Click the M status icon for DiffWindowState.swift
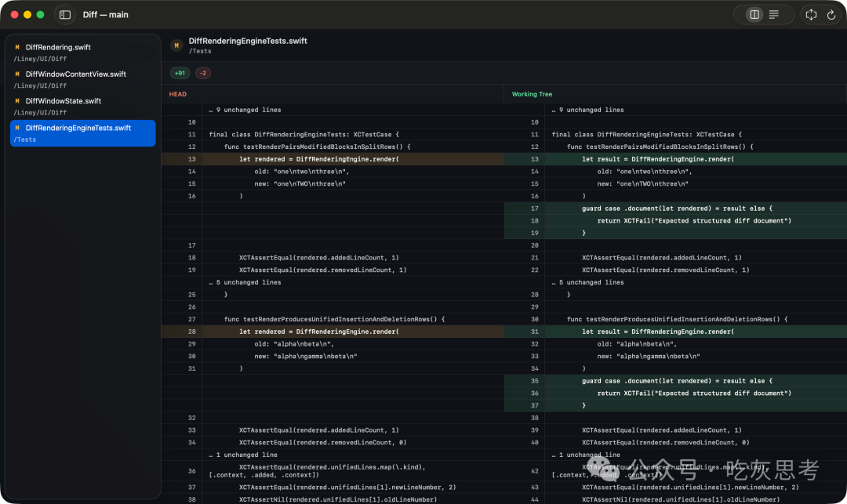This screenshot has height=504, width=847. pyautogui.click(x=17, y=101)
